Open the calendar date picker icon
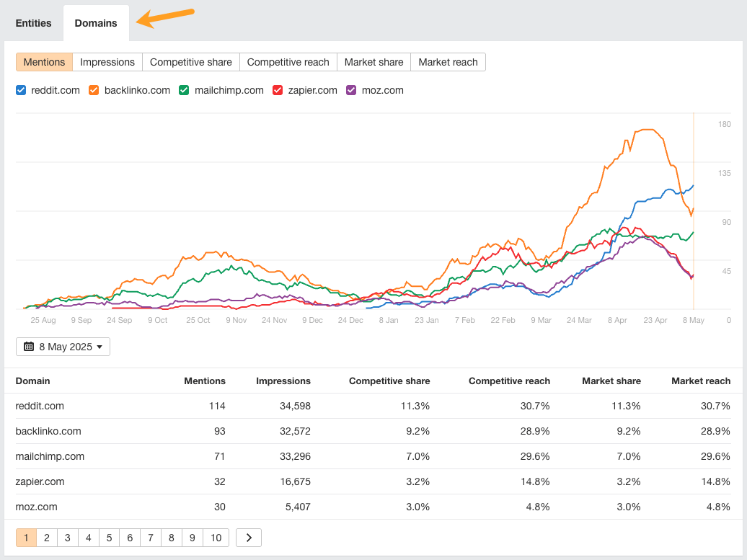The image size is (747, 560). click(x=28, y=347)
